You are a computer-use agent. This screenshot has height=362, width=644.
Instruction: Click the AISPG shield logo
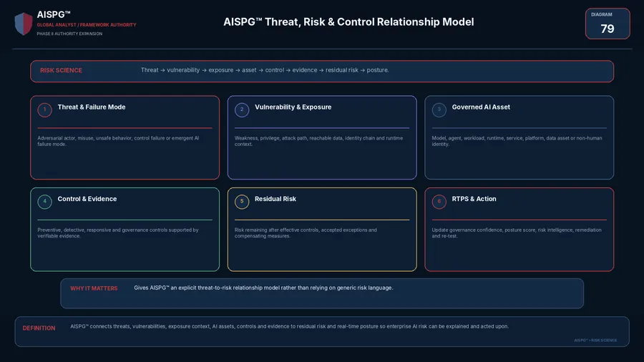(x=24, y=24)
